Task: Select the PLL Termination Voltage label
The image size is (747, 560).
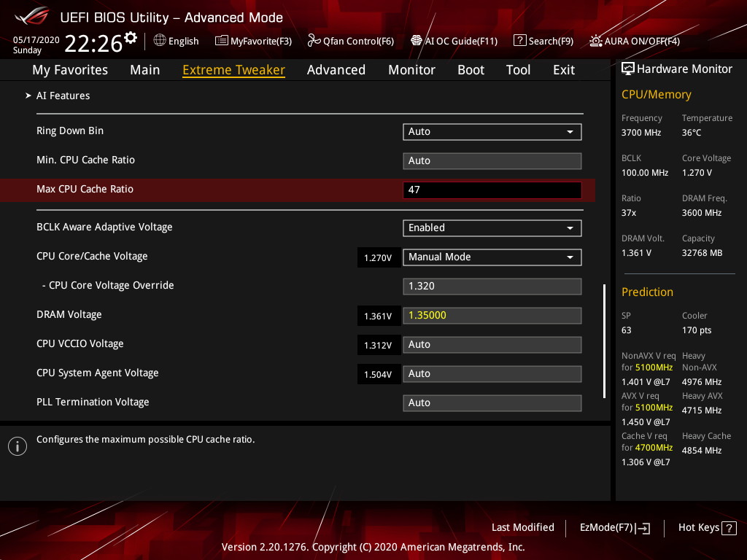Action: (93, 402)
